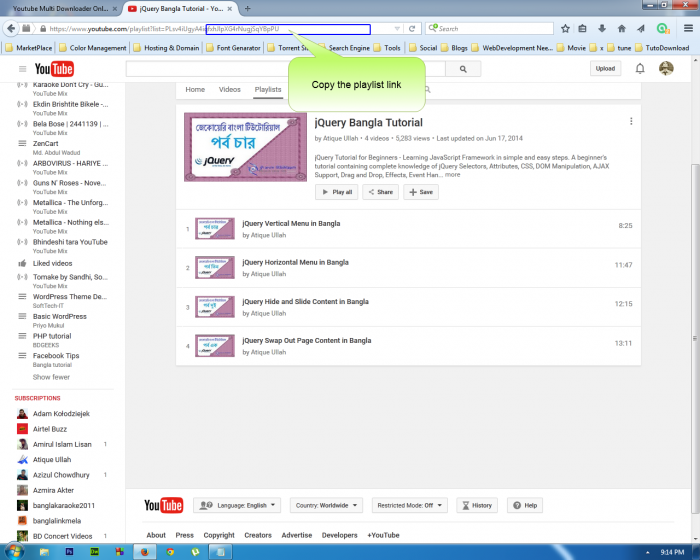Click the send-arrow toolbar icon

click(641, 29)
